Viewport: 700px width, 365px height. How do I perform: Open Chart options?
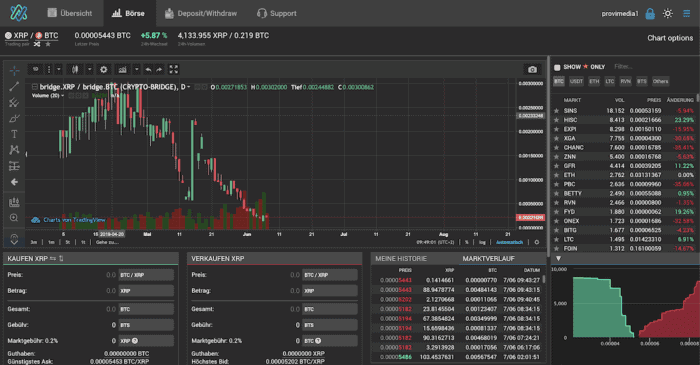670,38
